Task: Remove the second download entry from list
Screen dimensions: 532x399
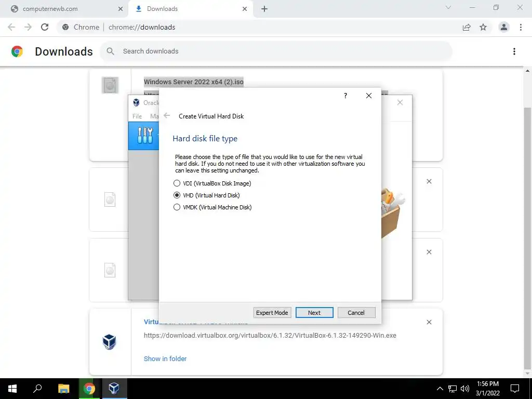Action: tap(429, 181)
